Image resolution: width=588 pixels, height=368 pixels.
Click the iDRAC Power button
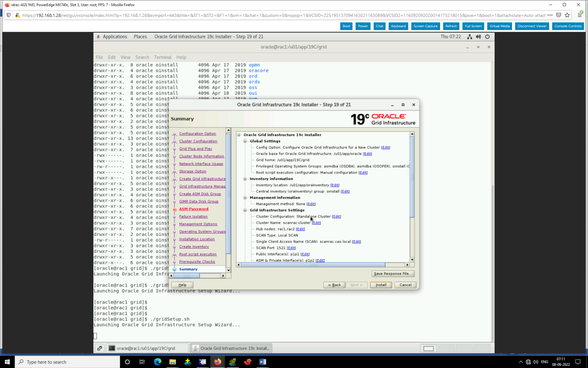coord(363,26)
